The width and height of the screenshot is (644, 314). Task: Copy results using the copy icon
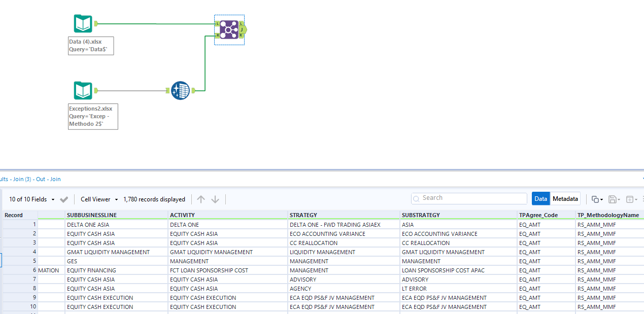[x=595, y=199]
